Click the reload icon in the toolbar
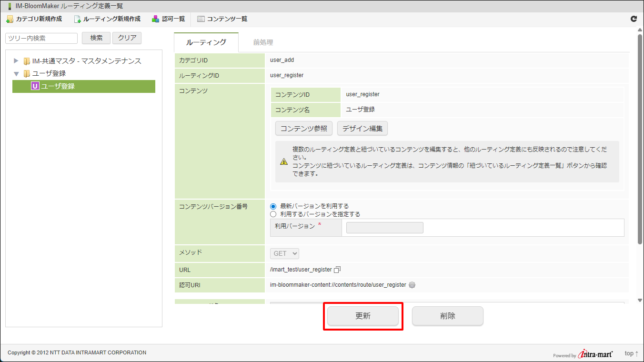The image size is (644, 362). [x=634, y=19]
